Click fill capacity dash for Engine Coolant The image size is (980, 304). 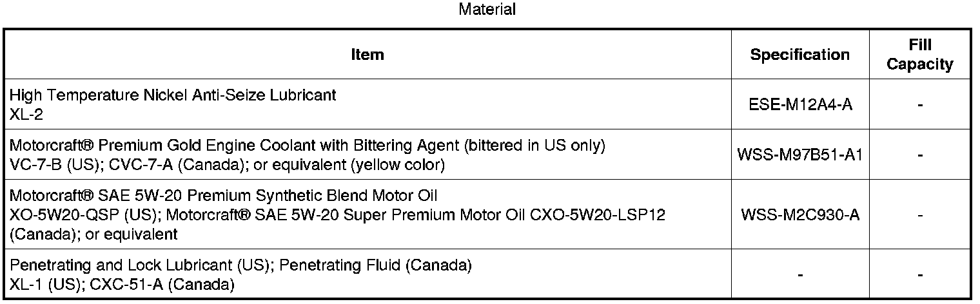click(x=920, y=155)
